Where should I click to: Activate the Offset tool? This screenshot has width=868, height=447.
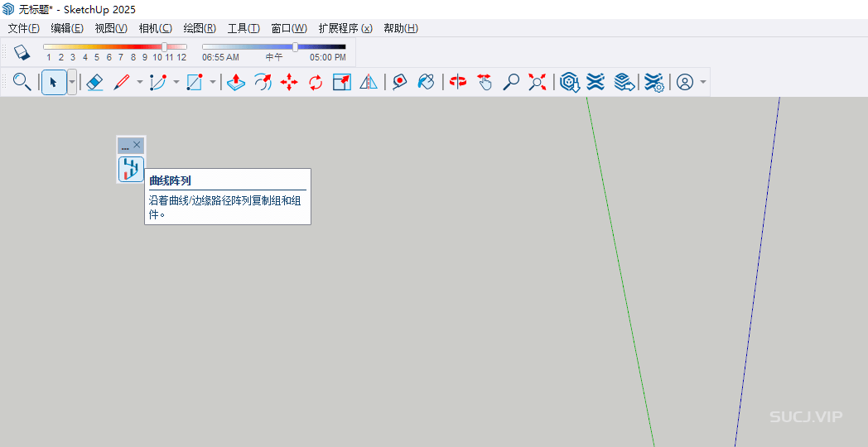click(x=263, y=83)
